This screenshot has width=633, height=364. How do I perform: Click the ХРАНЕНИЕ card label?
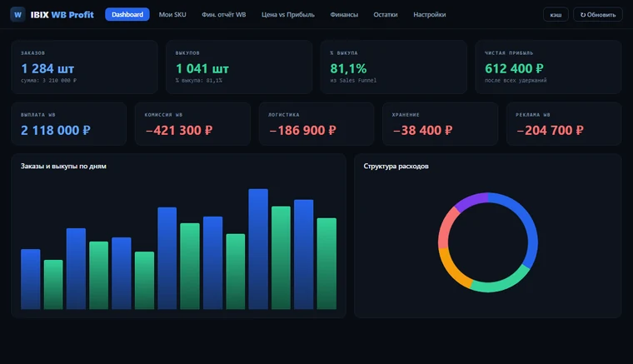[406, 115]
